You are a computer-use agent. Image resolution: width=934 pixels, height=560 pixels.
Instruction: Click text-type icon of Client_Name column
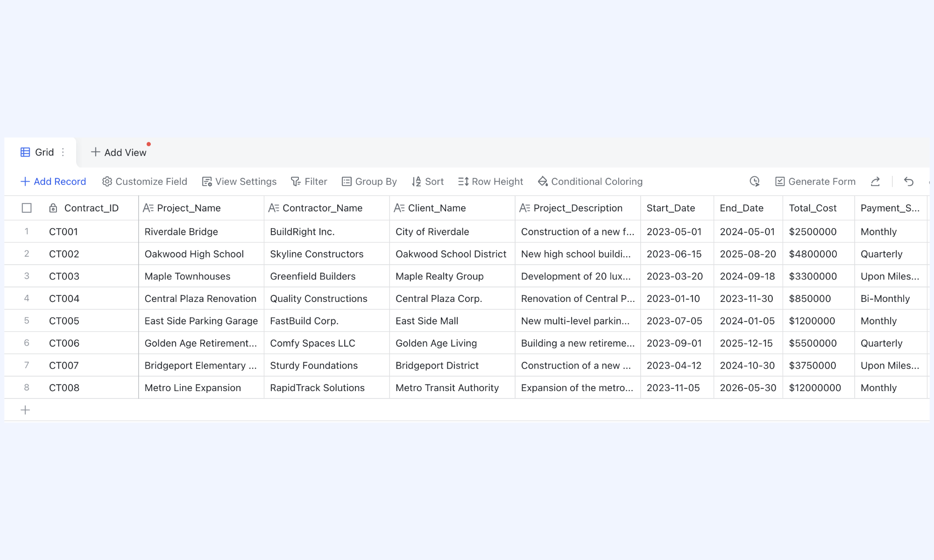(x=399, y=208)
